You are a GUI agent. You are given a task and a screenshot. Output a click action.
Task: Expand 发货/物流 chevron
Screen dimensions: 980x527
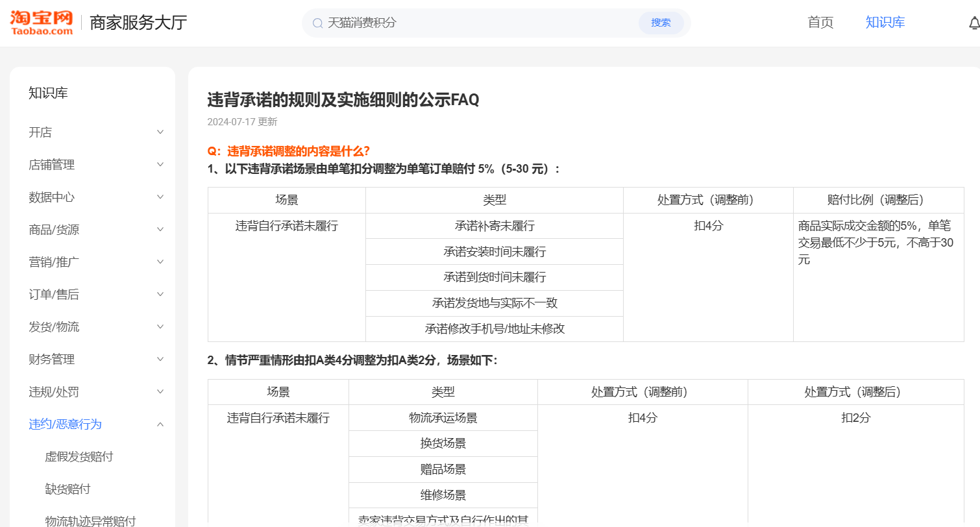click(160, 327)
